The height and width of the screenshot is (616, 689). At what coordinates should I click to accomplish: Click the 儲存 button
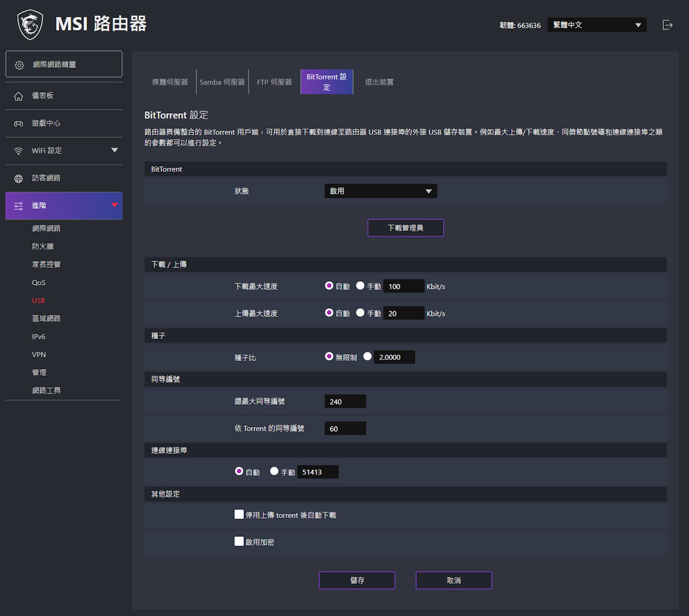pyautogui.click(x=357, y=581)
